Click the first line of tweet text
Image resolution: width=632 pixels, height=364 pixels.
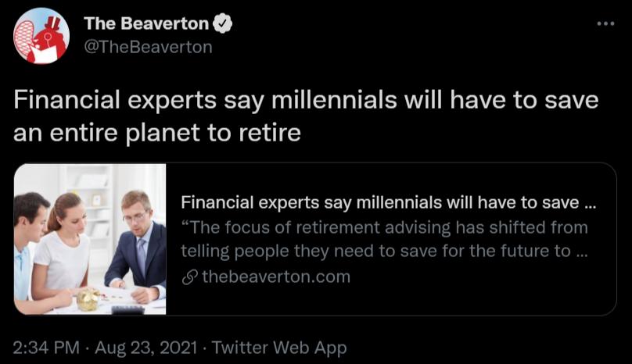[306, 101]
